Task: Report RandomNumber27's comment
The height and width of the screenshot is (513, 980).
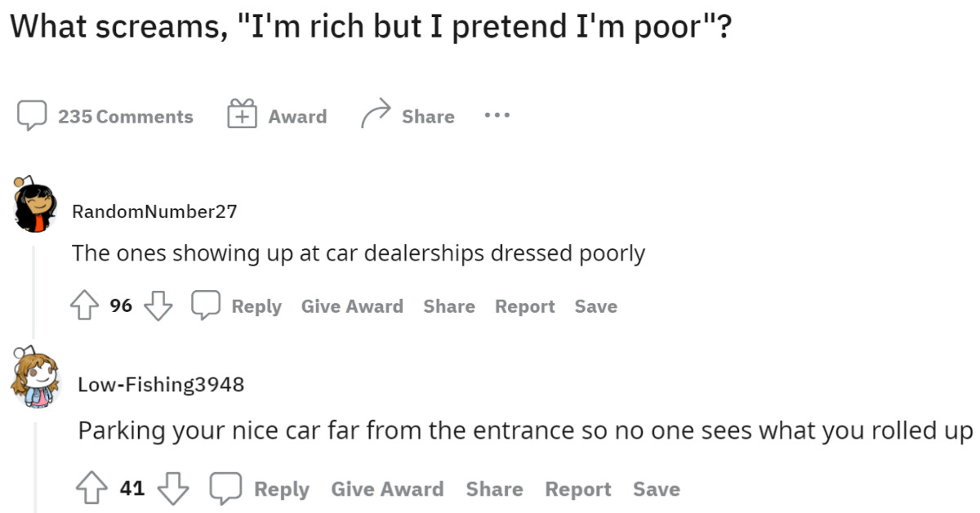Action: pos(524,305)
